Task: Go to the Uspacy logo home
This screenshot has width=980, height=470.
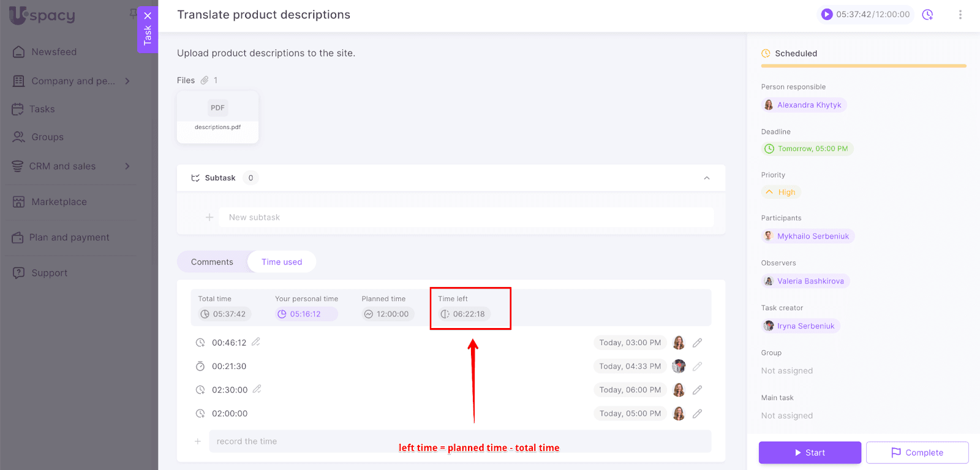Action: (x=42, y=15)
